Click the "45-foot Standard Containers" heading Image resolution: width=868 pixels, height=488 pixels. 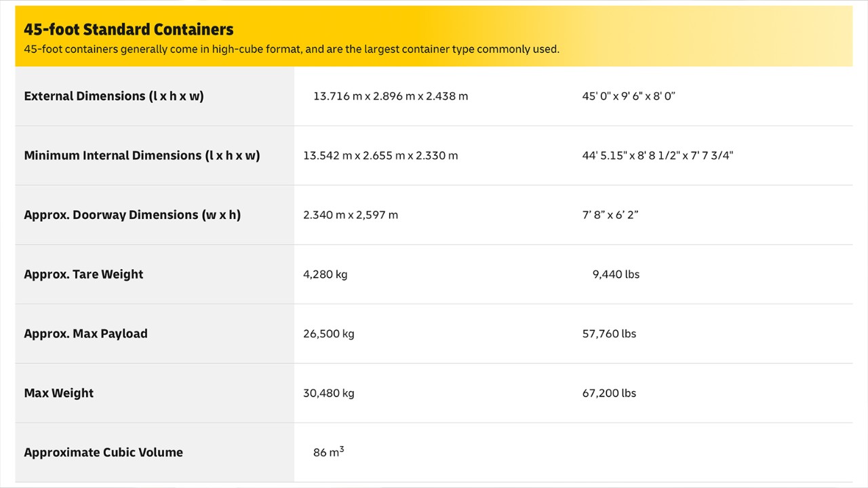point(128,29)
